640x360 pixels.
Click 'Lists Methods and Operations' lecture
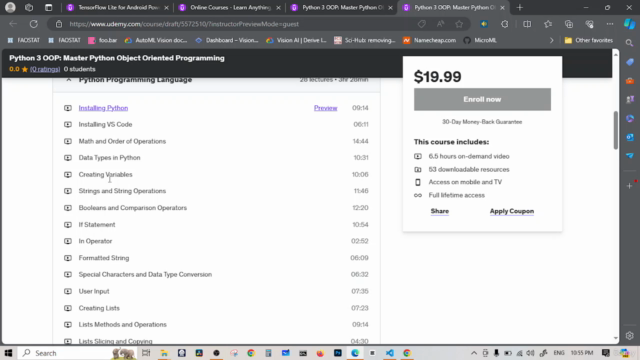click(x=122, y=324)
